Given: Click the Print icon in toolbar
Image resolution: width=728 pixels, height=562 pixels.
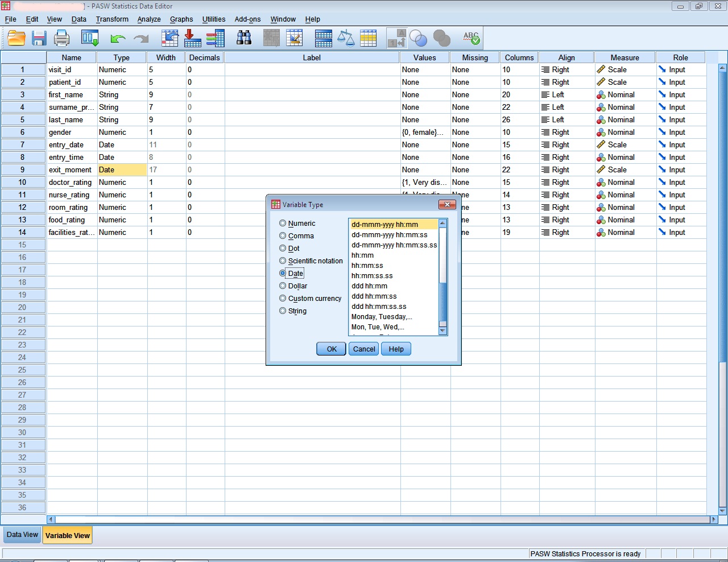Looking at the screenshot, I should point(61,38).
